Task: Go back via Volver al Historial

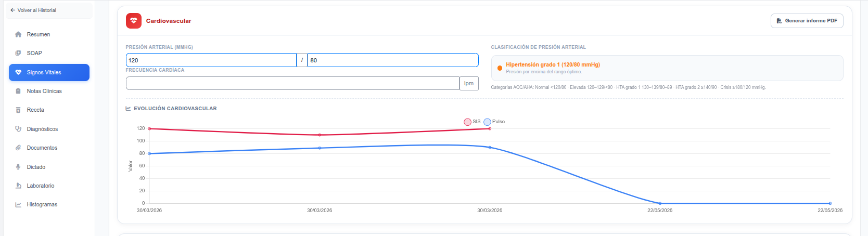Action: click(33, 10)
